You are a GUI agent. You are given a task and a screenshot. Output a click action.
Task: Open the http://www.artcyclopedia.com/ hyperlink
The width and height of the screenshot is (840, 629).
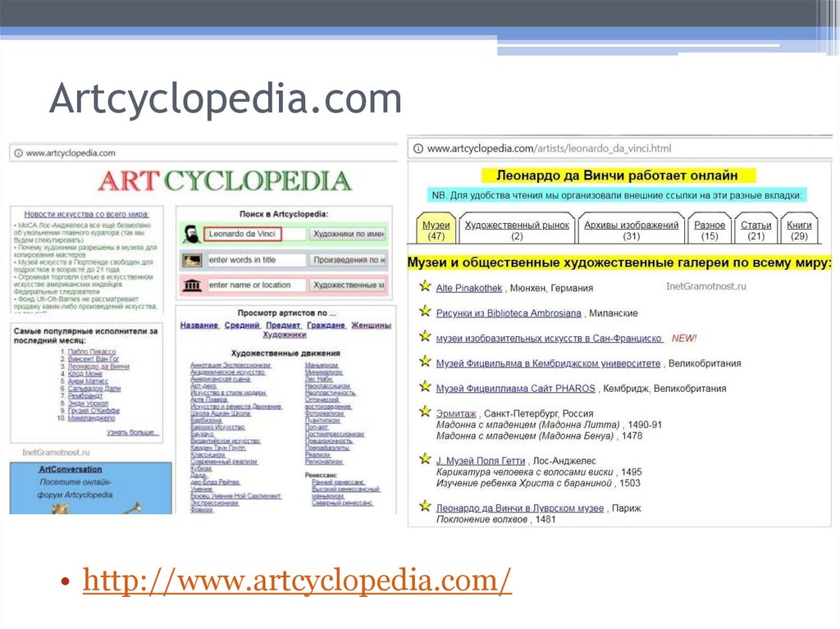(x=297, y=580)
